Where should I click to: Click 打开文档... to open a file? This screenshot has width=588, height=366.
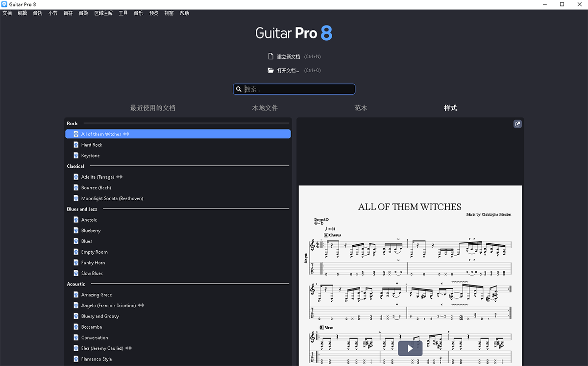point(288,70)
